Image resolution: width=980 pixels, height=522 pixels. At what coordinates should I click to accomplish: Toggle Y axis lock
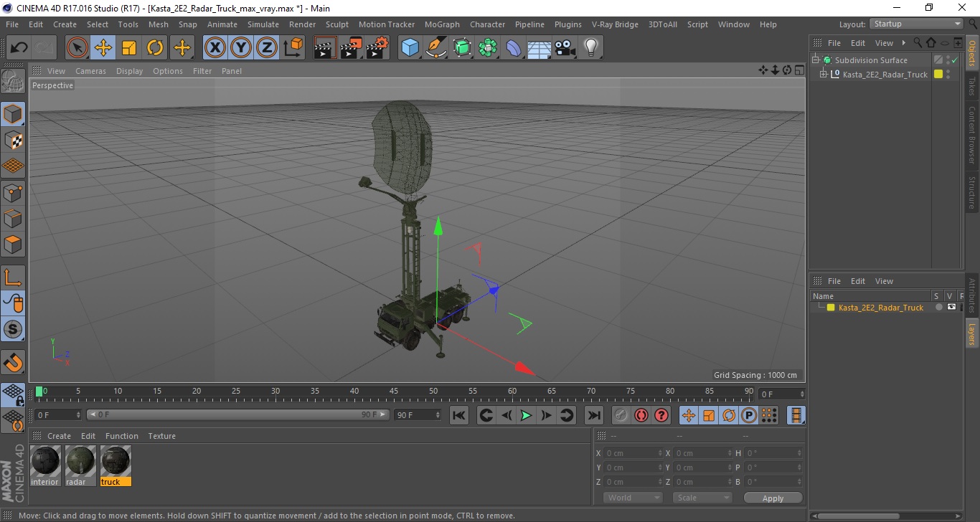[241, 48]
